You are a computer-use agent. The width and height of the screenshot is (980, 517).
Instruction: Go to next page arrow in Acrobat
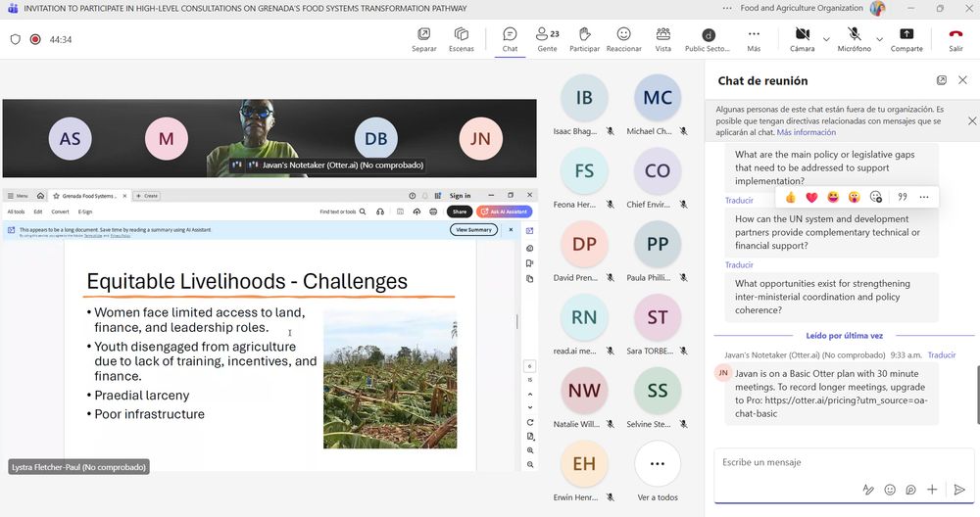(x=530, y=407)
